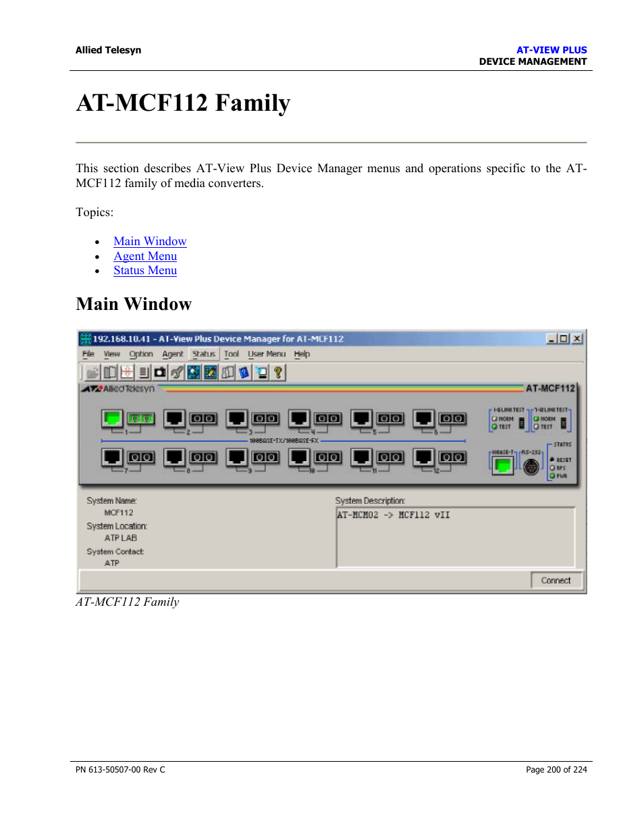This screenshot has height=834, width=644.
Task: Click the green 10BASE-T management port
Action: (502, 465)
